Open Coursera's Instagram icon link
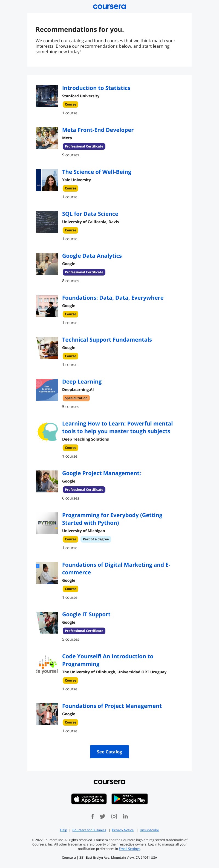This screenshot has width=219, height=868. click(x=114, y=816)
